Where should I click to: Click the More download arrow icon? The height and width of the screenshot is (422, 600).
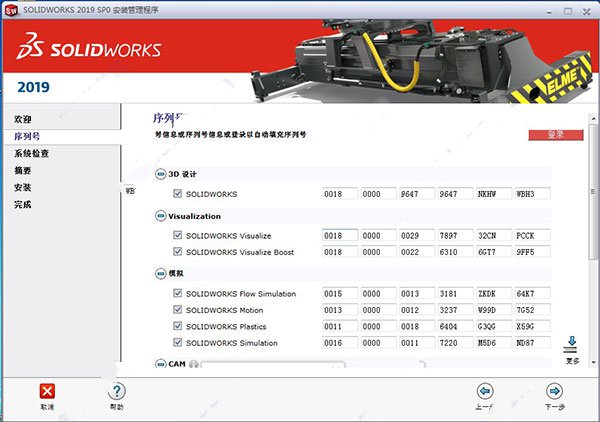(x=572, y=344)
